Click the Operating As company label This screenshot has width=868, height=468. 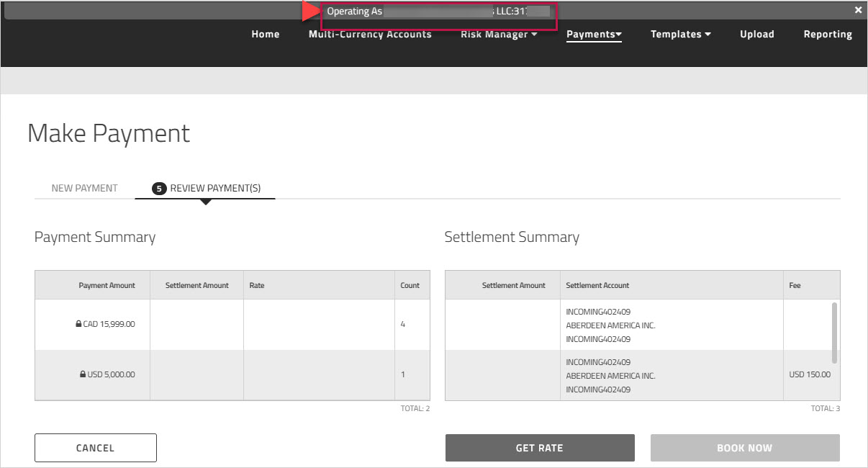[438, 12]
